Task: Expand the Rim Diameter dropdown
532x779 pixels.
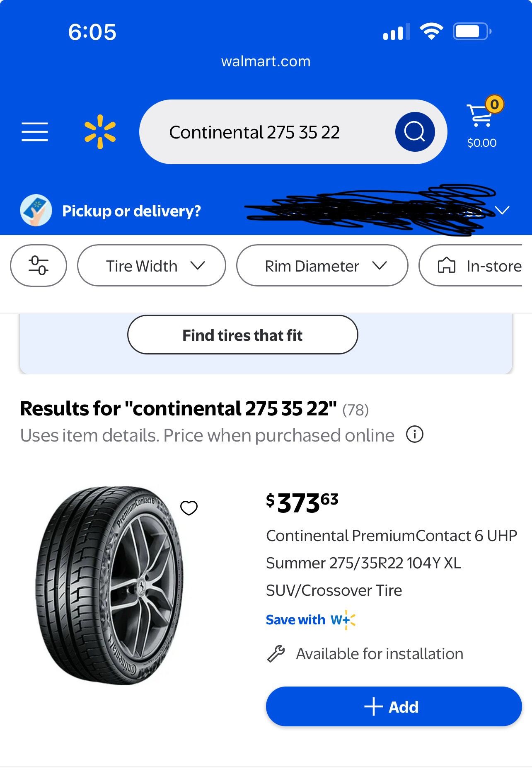Action: 322,266
